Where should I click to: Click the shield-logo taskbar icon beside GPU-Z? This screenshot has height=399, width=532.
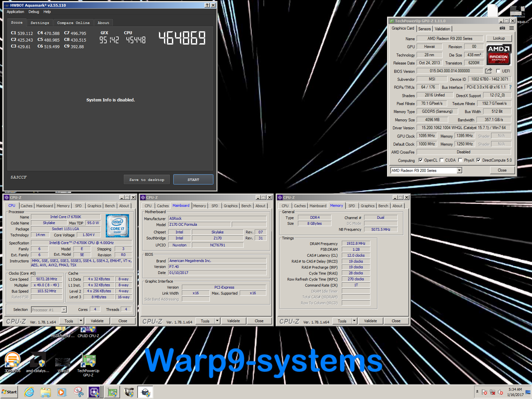(x=129, y=392)
